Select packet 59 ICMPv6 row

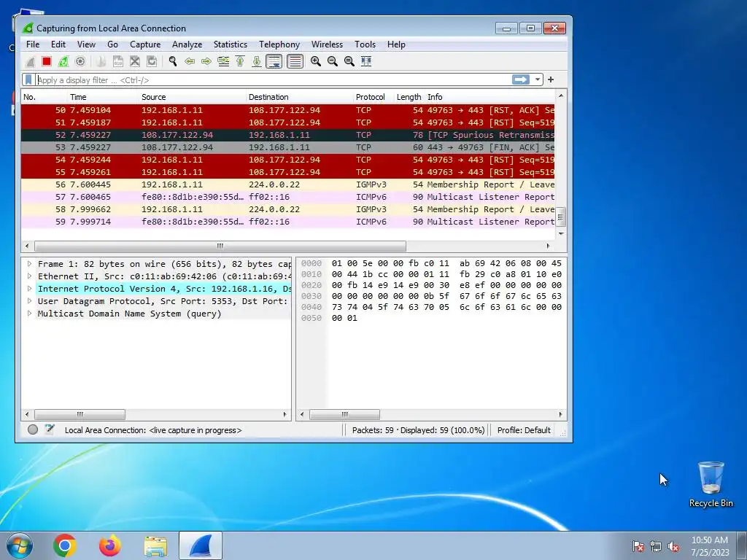tap(287, 222)
